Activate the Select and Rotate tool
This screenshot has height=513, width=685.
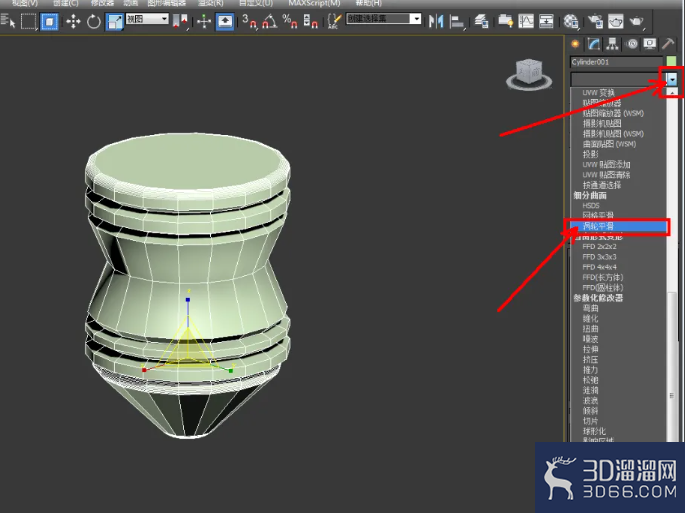93,21
